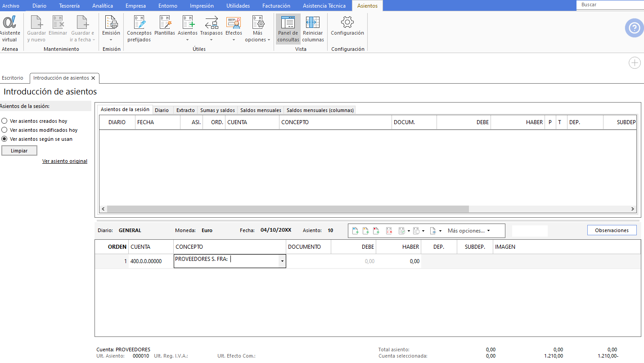Screen dimensions: 644x363
Task: Click the orange-tag new document icon
Action: [x=366, y=231]
